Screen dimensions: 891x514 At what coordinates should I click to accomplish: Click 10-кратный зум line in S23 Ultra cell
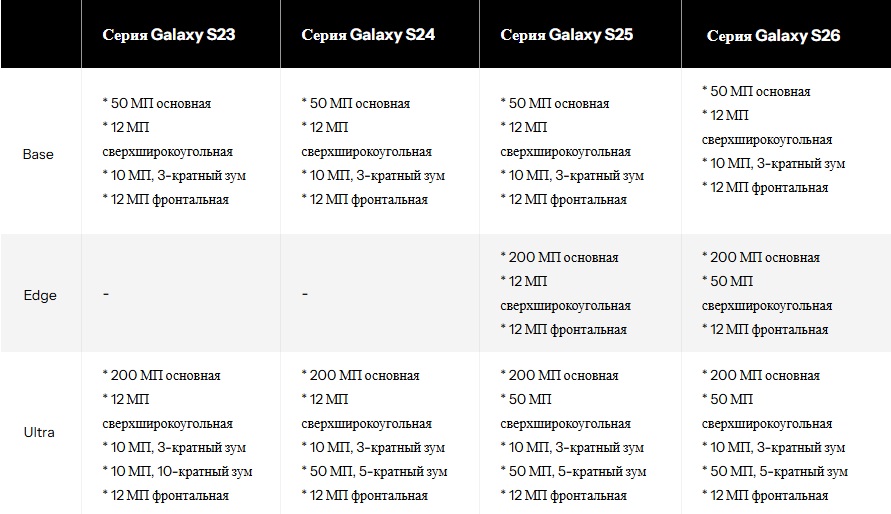pyautogui.click(x=177, y=471)
